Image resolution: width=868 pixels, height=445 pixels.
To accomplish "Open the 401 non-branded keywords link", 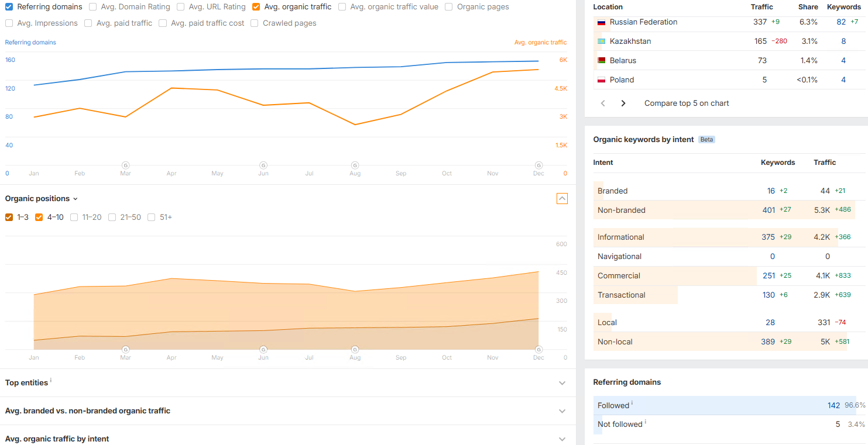I will pos(768,211).
